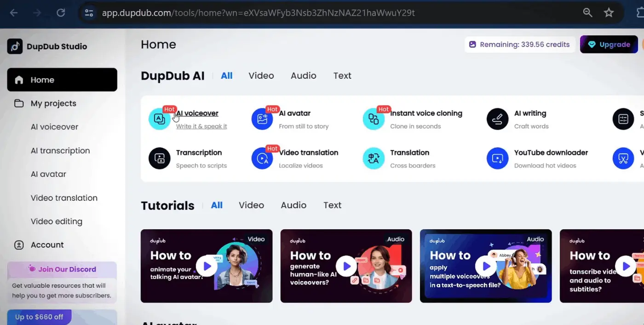
Task: Click the Video translation icon
Action: pyautogui.click(x=262, y=159)
